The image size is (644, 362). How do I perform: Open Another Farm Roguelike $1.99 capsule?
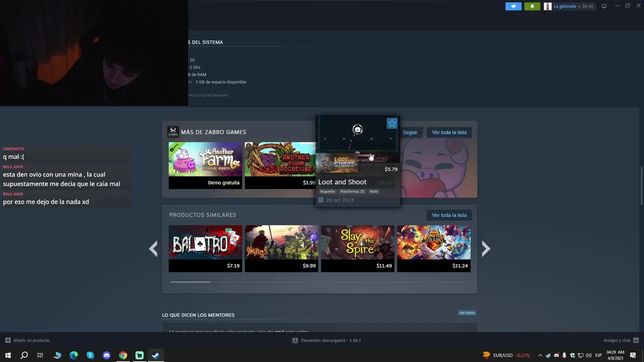click(280, 165)
